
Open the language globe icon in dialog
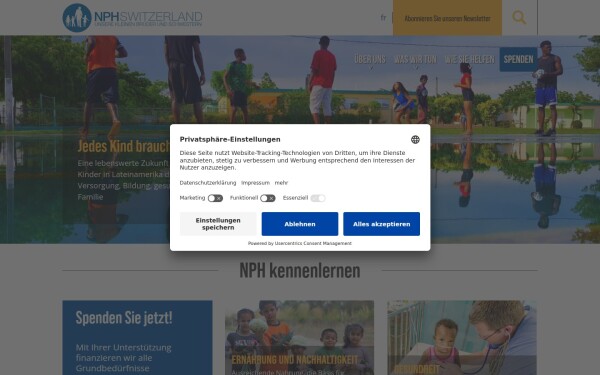click(415, 140)
